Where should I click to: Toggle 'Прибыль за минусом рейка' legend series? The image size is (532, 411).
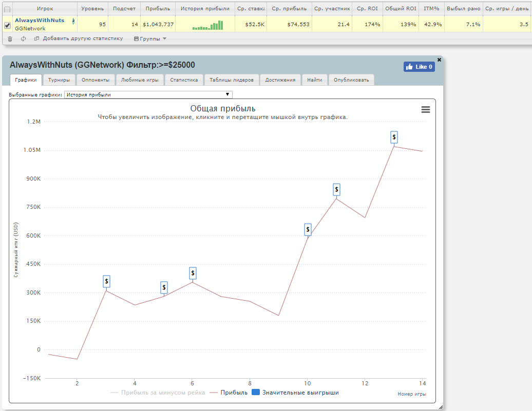click(x=158, y=393)
